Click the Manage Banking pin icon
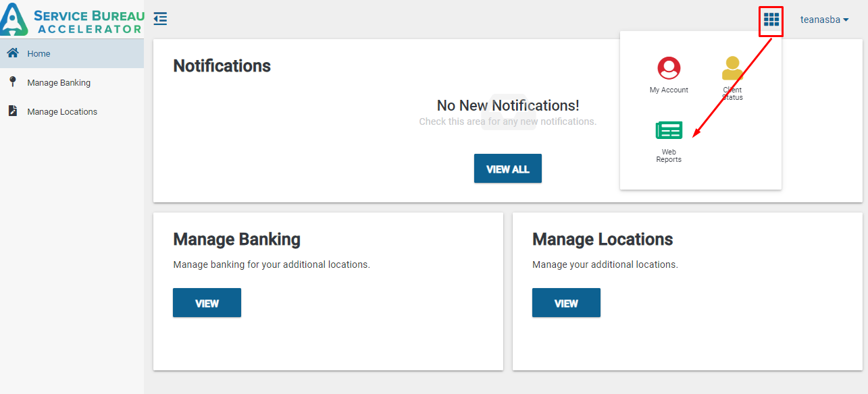The image size is (868, 394). tap(12, 82)
